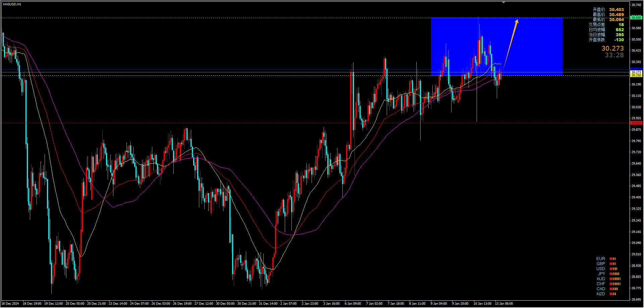Click the 30.500 price axis label
Screen dimensions: 644x308
coord(636,40)
